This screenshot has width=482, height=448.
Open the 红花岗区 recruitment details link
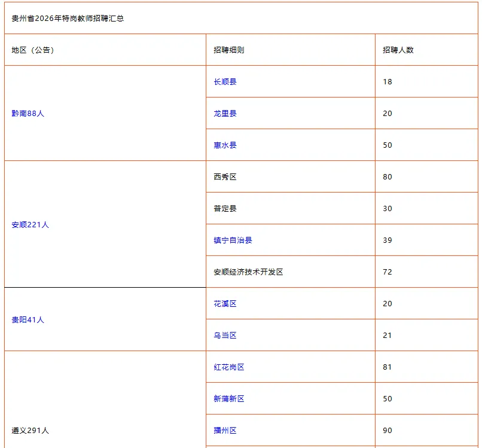tap(229, 367)
